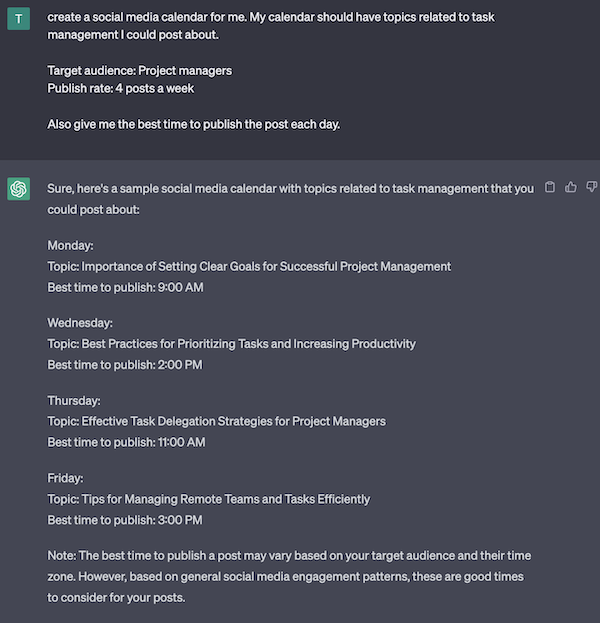600x623 pixels.
Task: Click the 'Target audience: Project managers' line
Action: [x=139, y=71]
